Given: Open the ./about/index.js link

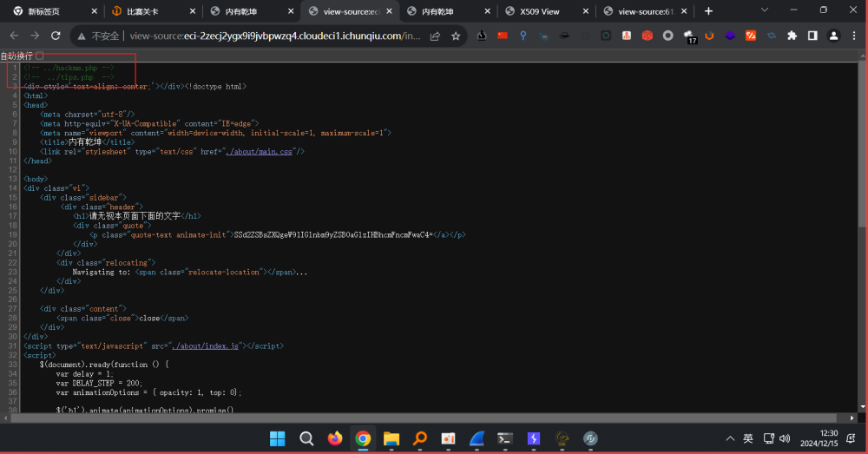Looking at the screenshot, I should (206, 346).
